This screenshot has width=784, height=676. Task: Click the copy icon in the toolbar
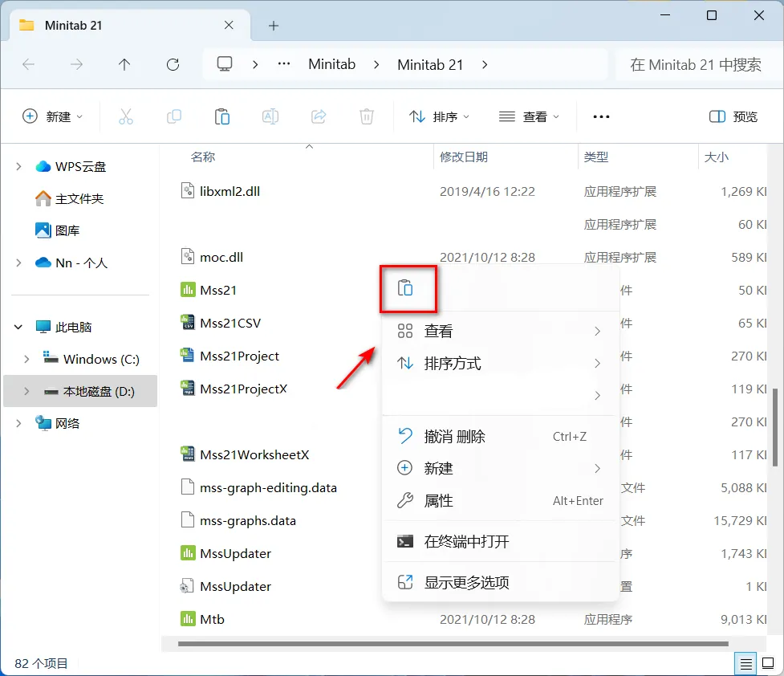click(x=174, y=116)
